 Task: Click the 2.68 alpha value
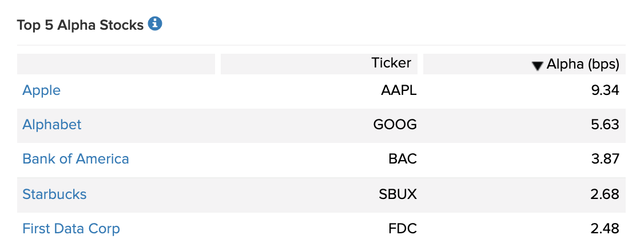(x=605, y=194)
